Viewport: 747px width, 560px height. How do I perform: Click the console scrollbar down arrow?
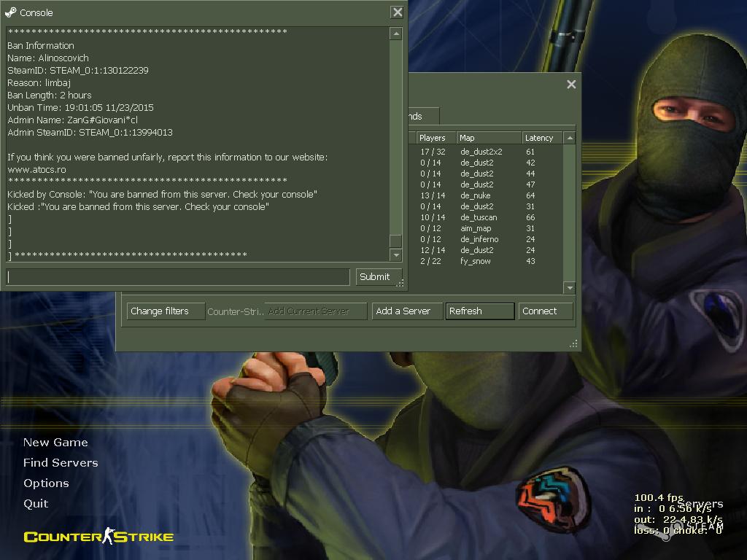click(395, 255)
